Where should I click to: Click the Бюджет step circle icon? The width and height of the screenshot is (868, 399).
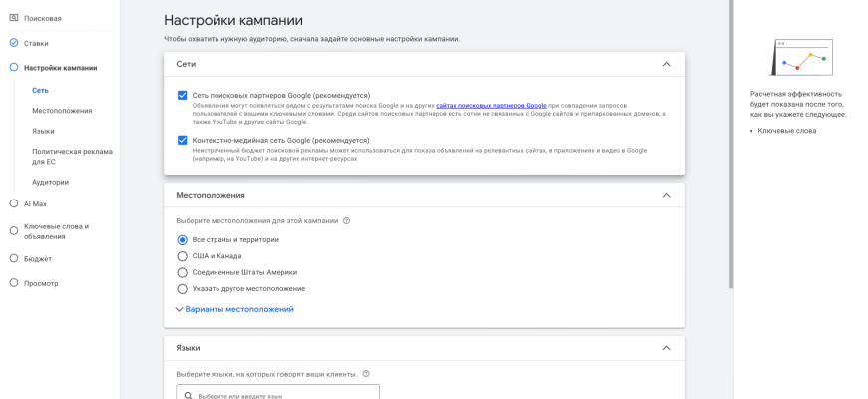coord(14,258)
